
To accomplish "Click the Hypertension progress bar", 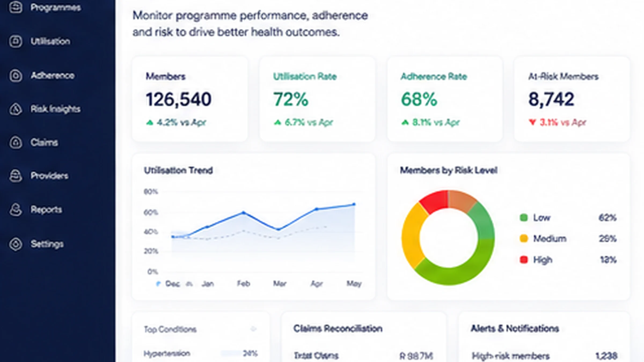I will [x=231, y=353].
